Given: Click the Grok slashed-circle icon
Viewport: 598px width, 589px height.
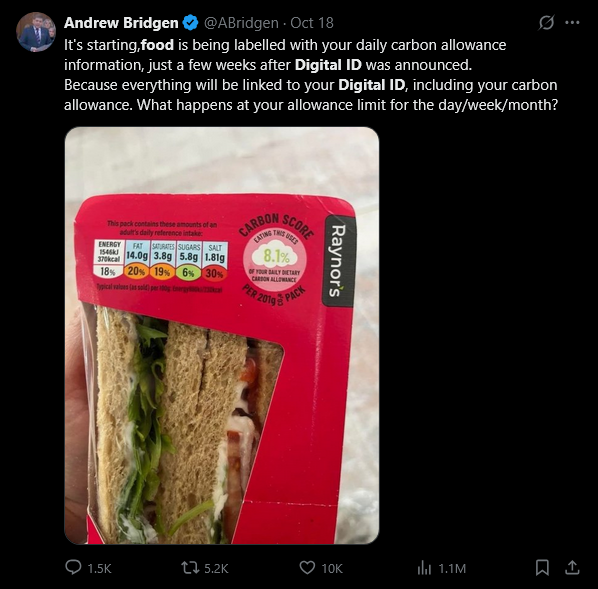Looking at the screenshot, I should 546,23.
